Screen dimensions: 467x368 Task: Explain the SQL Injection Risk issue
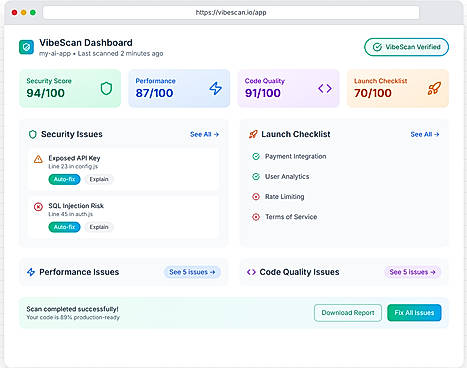(99, 227)
